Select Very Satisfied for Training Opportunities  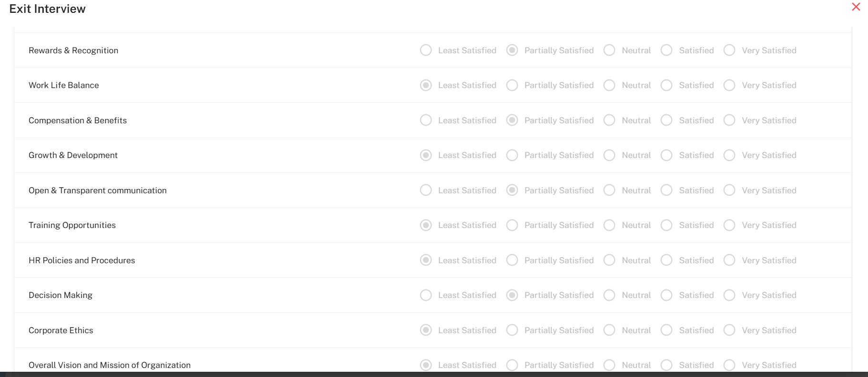[729, 225]
